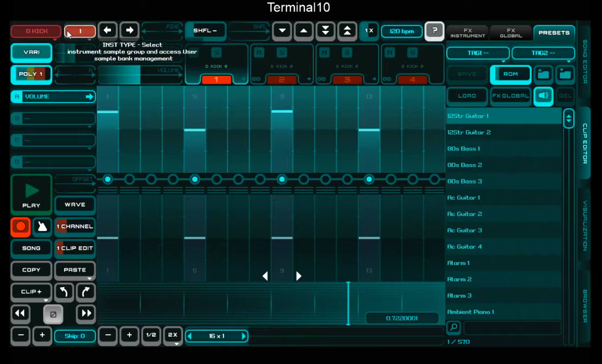Toggle step 1 in the sequencer row
Screen dimensions: 602x364
tap(107, 179)
